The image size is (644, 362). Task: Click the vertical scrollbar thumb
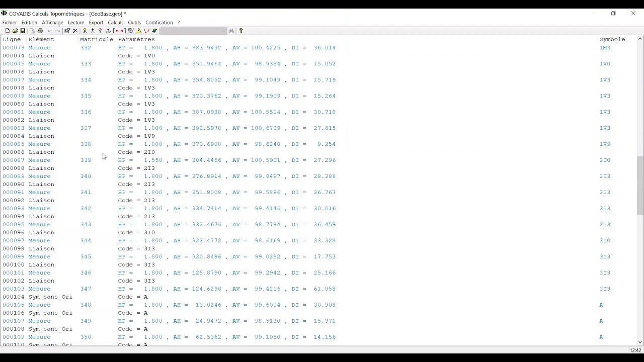(640, 186)
